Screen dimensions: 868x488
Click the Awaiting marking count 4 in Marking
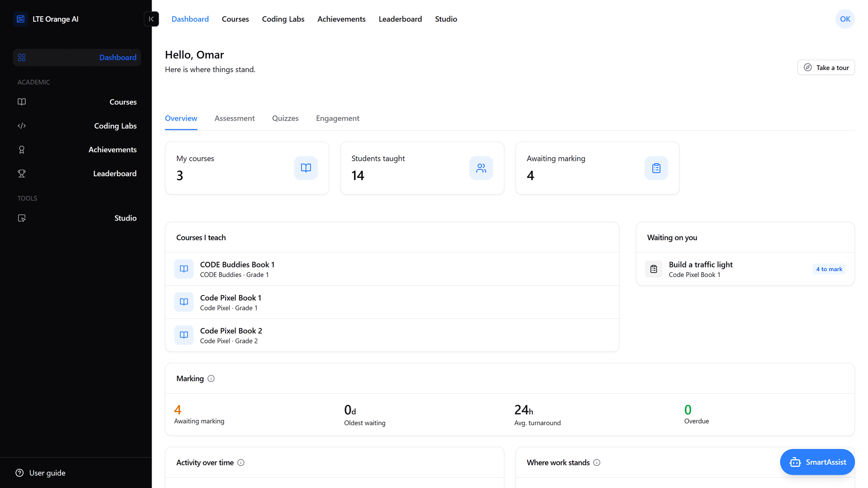(178, 410)
